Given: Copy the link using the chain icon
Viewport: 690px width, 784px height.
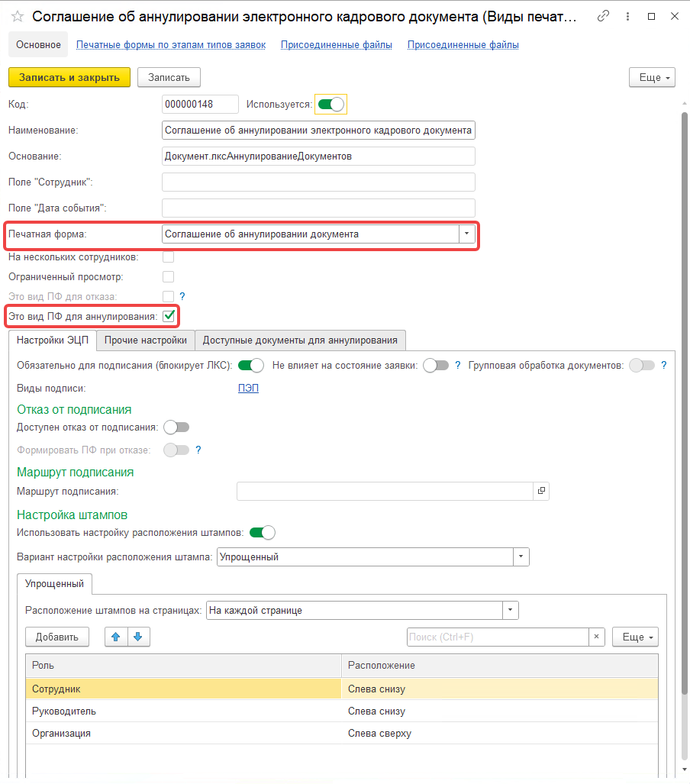Looking at the screenshot, I should pyautogui.click(x=604, y=16).
